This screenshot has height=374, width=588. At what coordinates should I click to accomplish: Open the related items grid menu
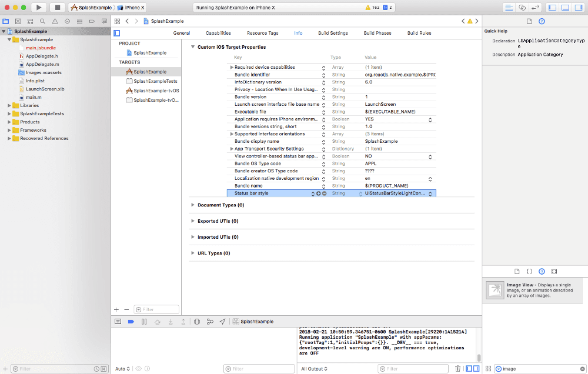click(118, 21)
